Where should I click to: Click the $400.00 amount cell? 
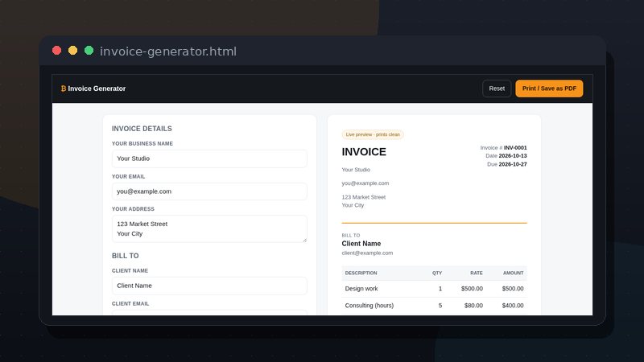click(x=513, y=306)
